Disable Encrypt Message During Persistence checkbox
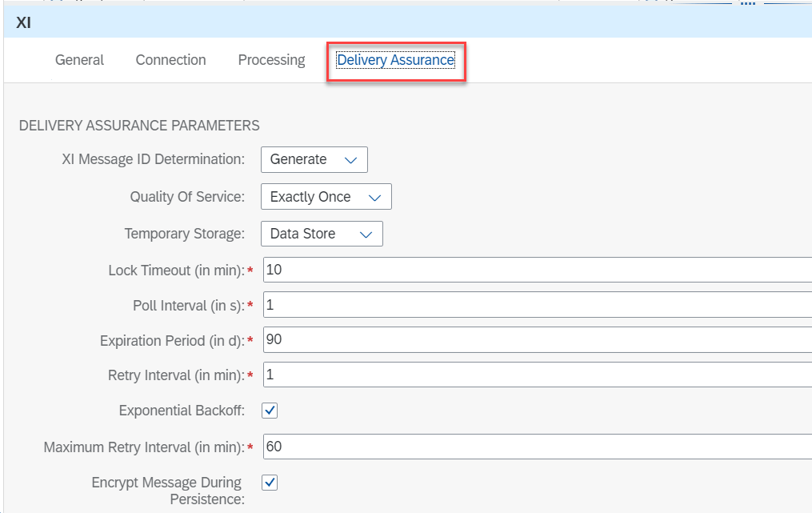The image size is (812, 513). pyautogui.click(x=270, y=483)
